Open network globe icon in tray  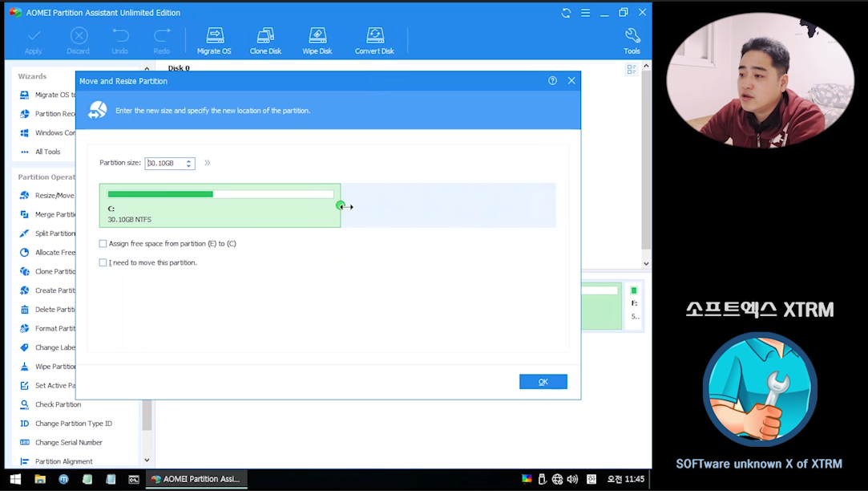pos(558,479)
